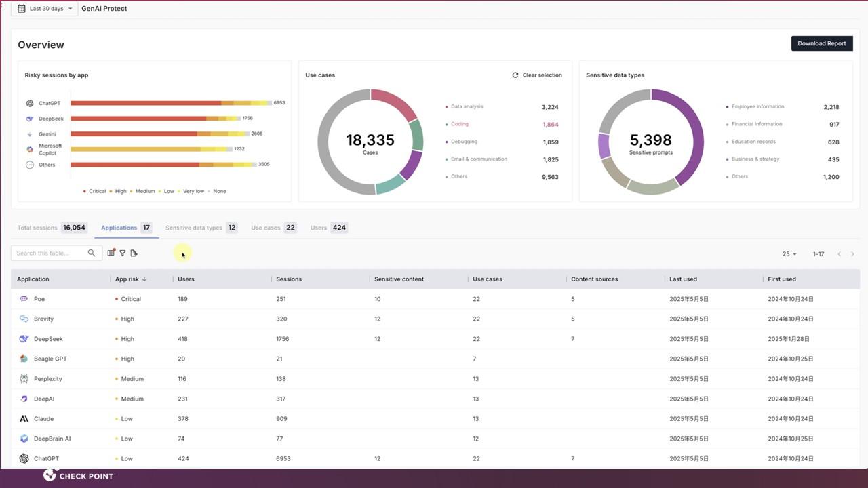Click the Perplexity app icon

pyautogui.click(x=24, y=379)
